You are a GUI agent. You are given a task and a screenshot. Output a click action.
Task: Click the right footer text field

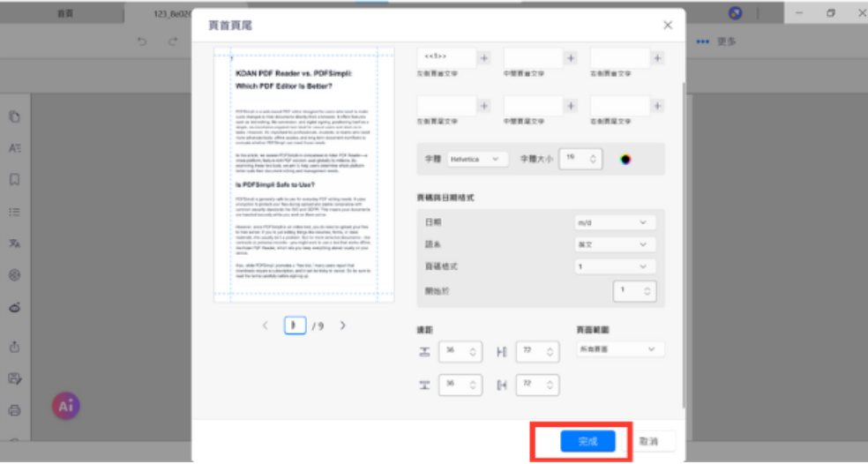pos(620,106)
